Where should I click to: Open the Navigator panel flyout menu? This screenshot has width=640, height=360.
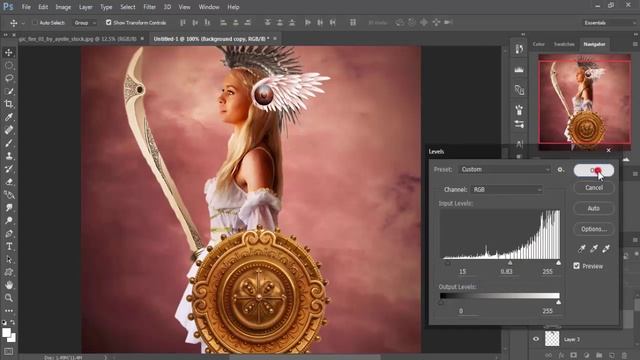coord(636,44)
